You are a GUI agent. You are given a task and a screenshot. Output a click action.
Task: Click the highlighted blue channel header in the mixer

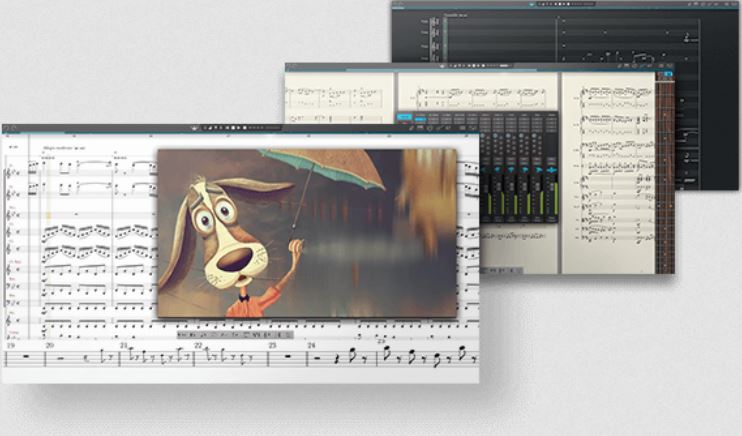pyautogui.click(x=405, y=117)
